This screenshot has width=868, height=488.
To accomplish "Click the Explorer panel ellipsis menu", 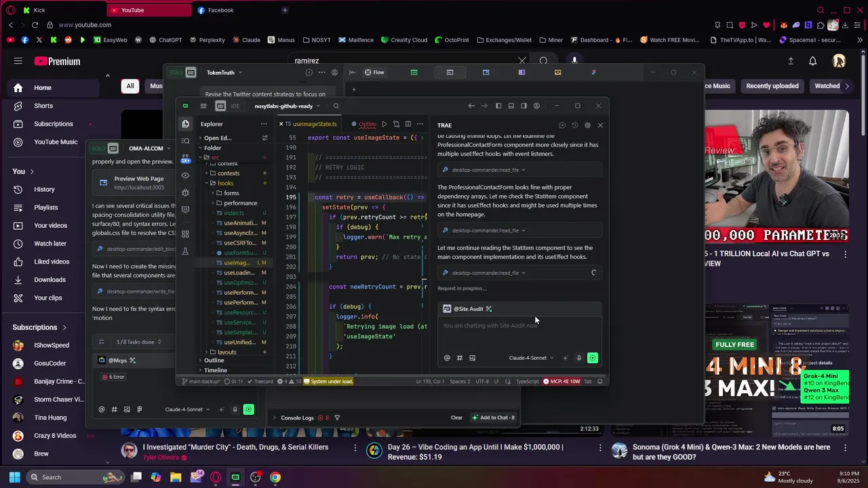I will click(x=264, y=124).
